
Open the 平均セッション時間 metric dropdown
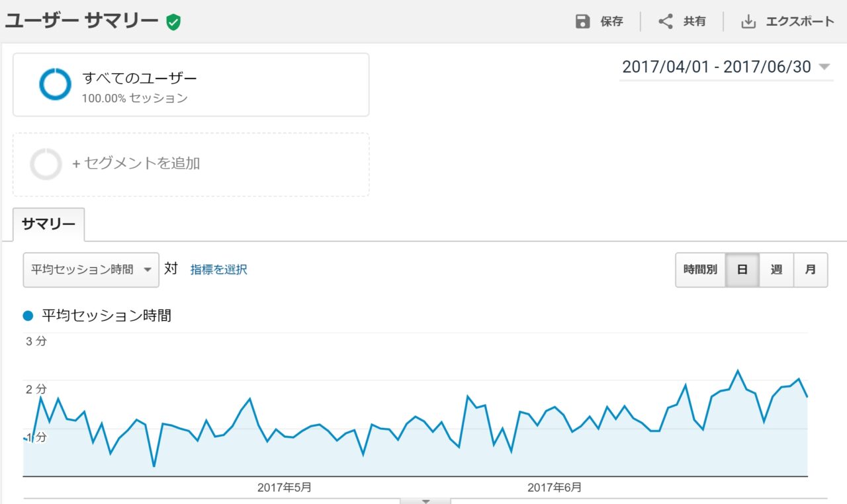pos(91,270)
